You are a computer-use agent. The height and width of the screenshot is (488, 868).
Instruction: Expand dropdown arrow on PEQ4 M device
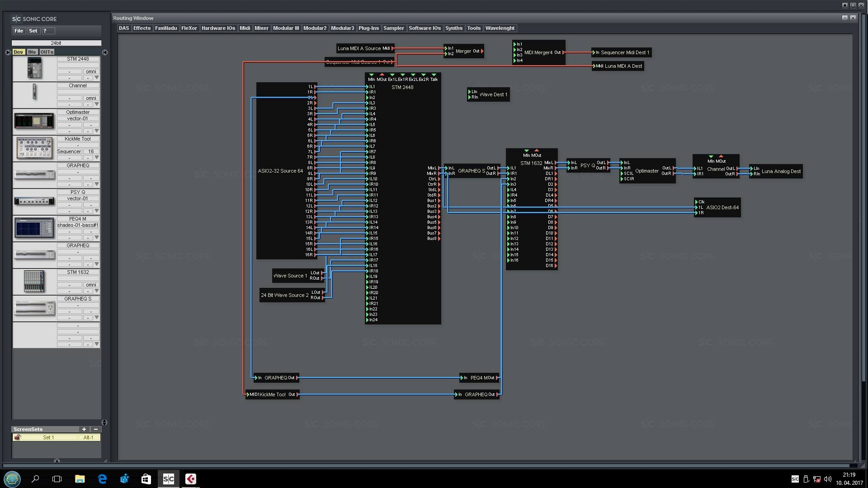[96, 238]
